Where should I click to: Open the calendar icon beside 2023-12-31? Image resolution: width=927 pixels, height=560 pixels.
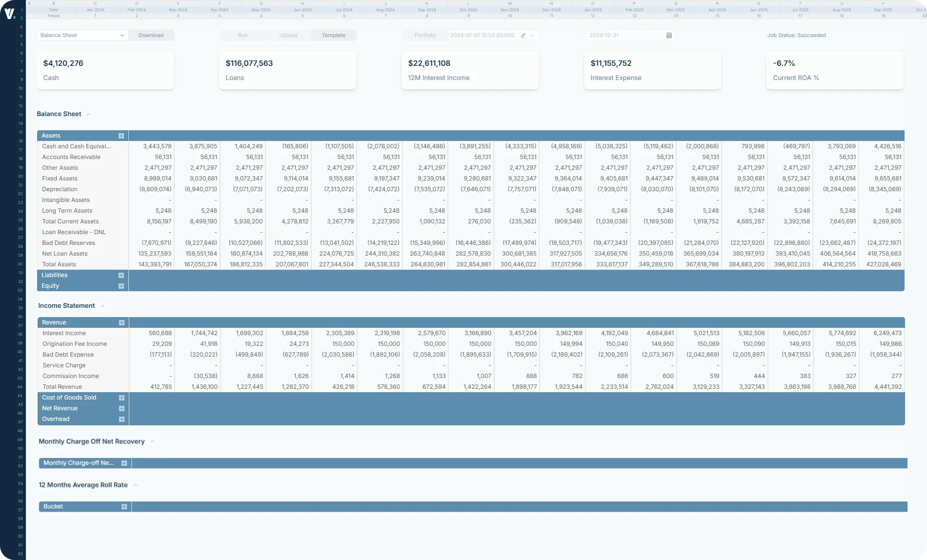pyautogui.click(x=669, y=35)
